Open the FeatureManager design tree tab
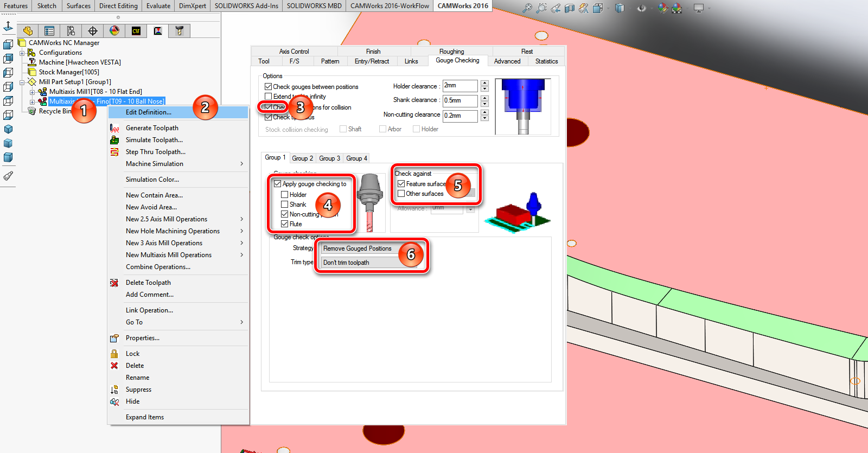Image resolution: width=868 pixels, height=453 pixels. tap(28, 31)
